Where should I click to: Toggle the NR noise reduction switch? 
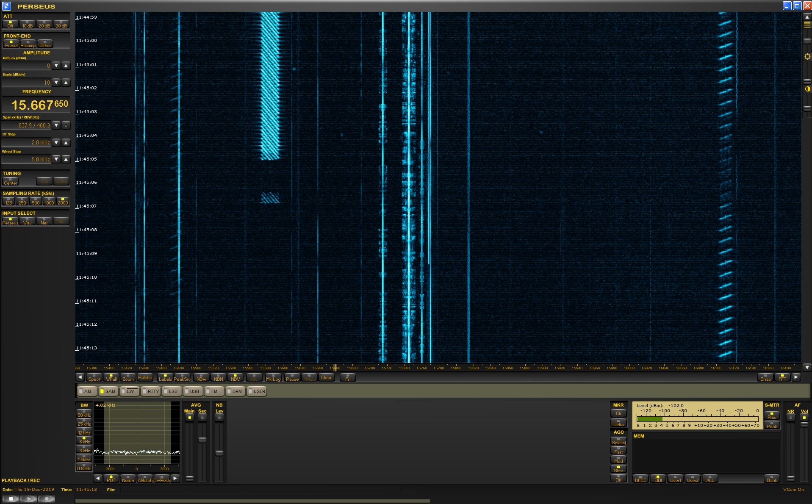click(x=790, y=418)
